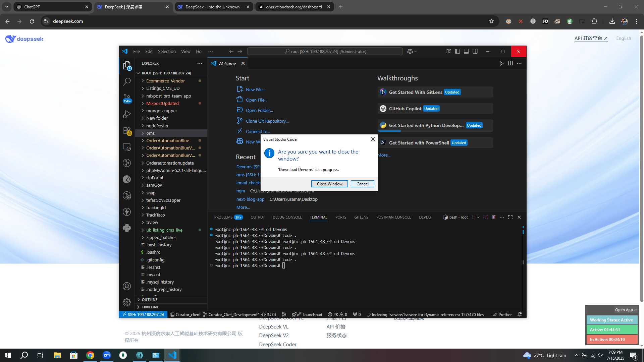Go back with the navigation arrow
The image size is (644, 362).
coord(231,51)
